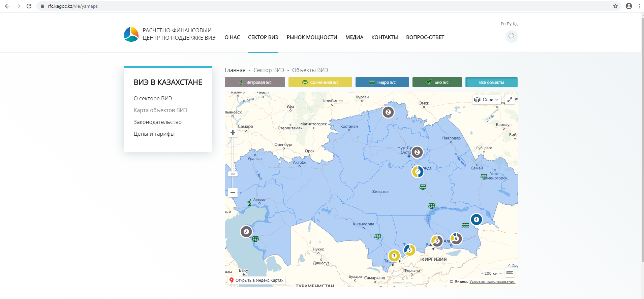This screenshot has width=644, height=299.
Task: Click Главная breadcrumb link
Action: (x=235, y=70)
